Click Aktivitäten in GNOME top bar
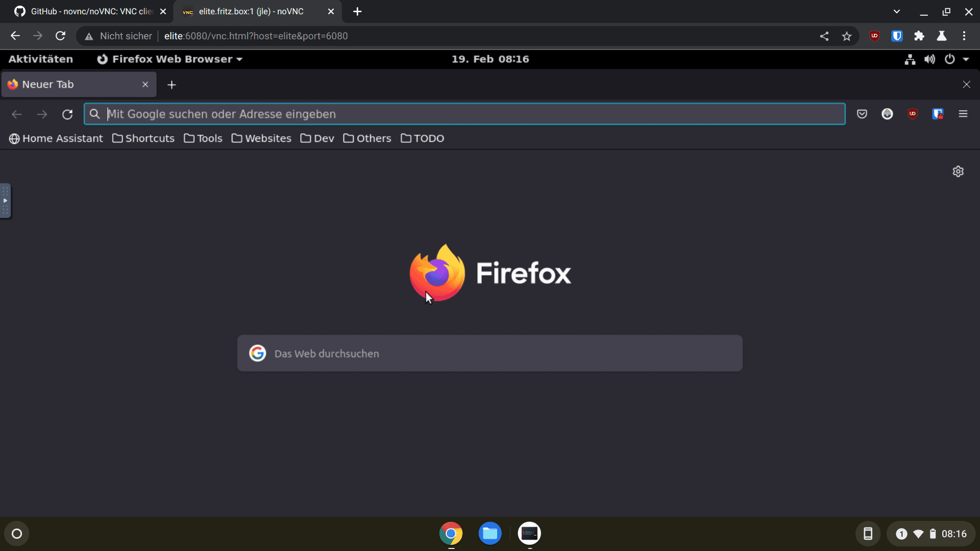 click(x=40, y=59)
